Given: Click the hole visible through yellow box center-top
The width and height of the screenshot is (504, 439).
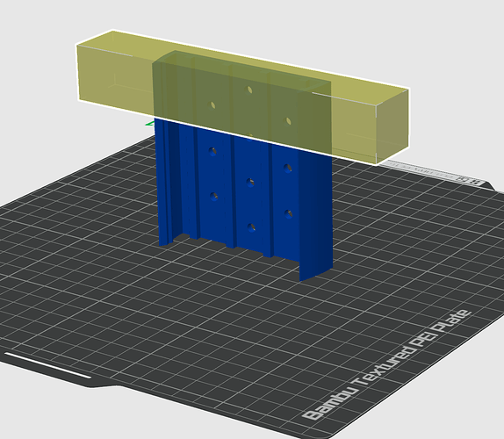Looking at the screenshot, I should (x=249, y=90).
